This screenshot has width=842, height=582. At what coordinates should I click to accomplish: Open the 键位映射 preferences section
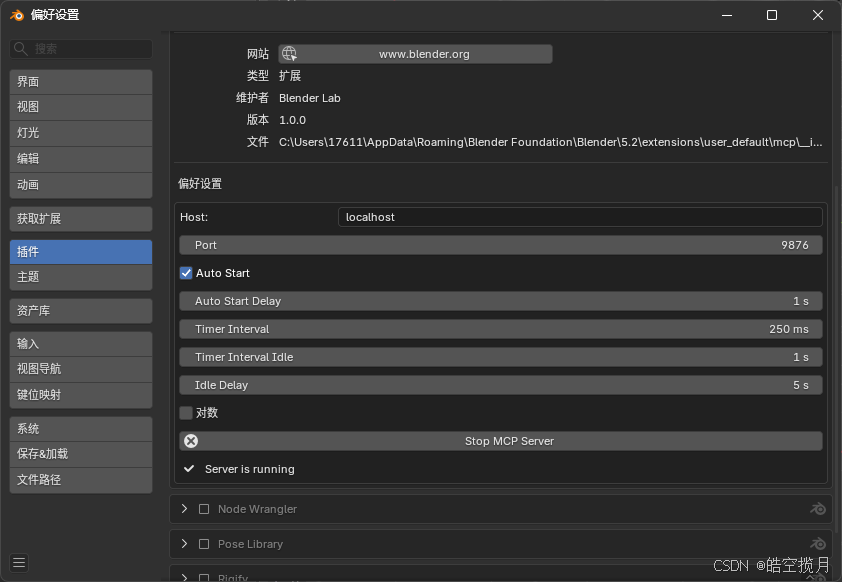(81, 395)
